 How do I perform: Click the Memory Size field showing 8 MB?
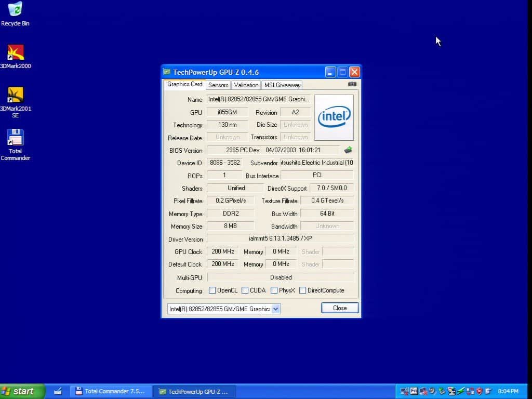231,225
